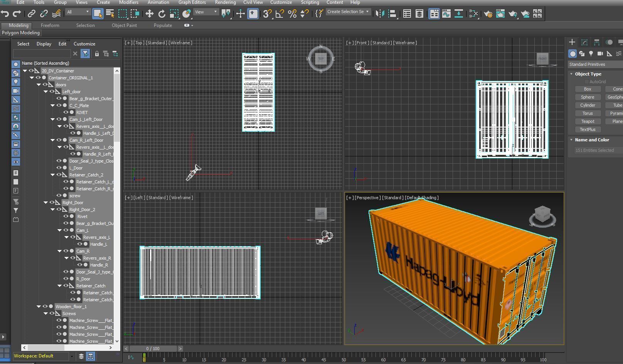Click the Cylinder primitive button
The width and height of the screenshot is (623, 364).
(x=588, y=105)
